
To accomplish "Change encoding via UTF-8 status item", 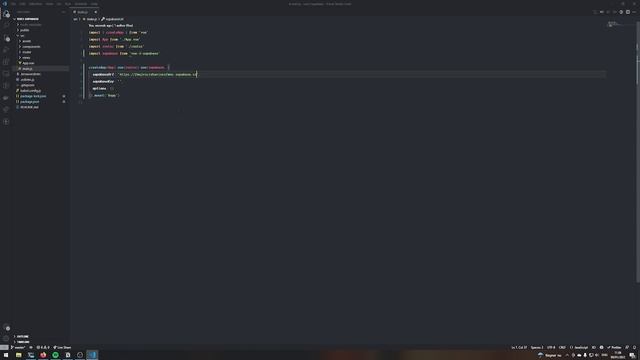I will (551, 348).
